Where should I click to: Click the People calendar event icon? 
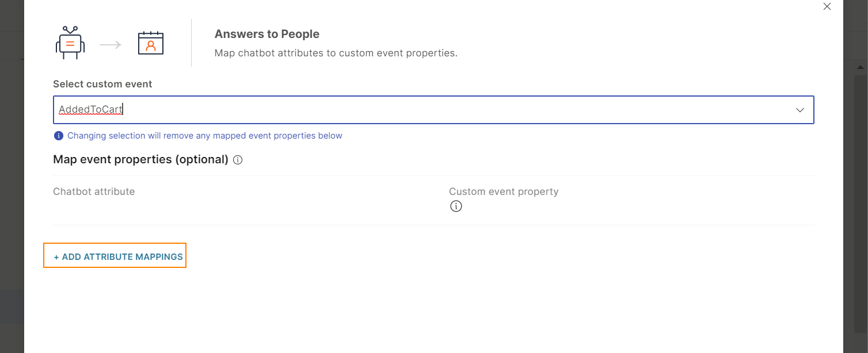(x=151, y=43)
